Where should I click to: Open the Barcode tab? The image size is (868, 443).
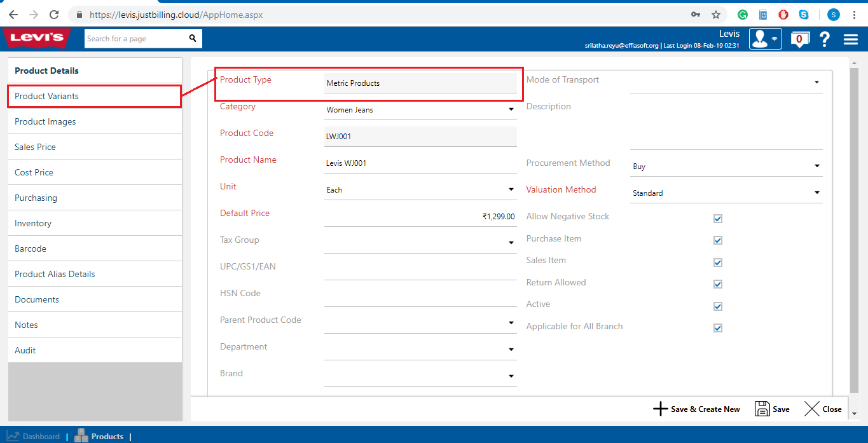click(95, 249)
